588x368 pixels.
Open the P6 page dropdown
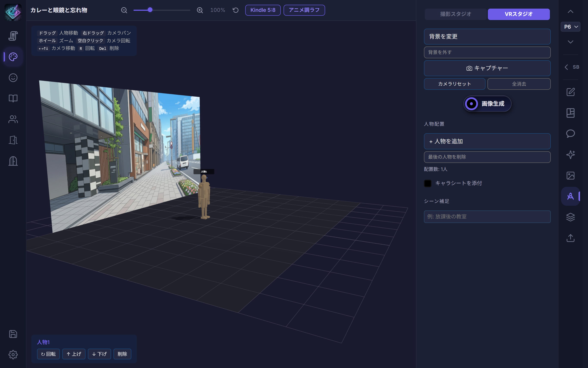(571, 26)
